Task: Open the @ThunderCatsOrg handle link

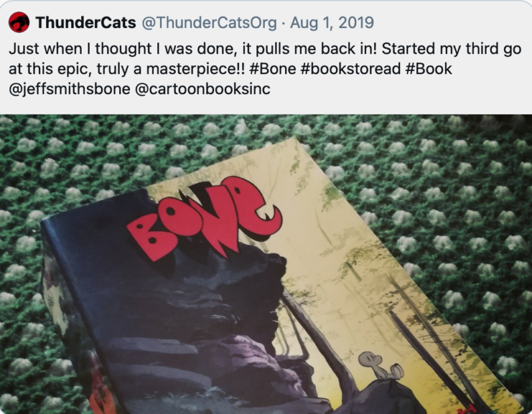Action: (x=209, y=23)
